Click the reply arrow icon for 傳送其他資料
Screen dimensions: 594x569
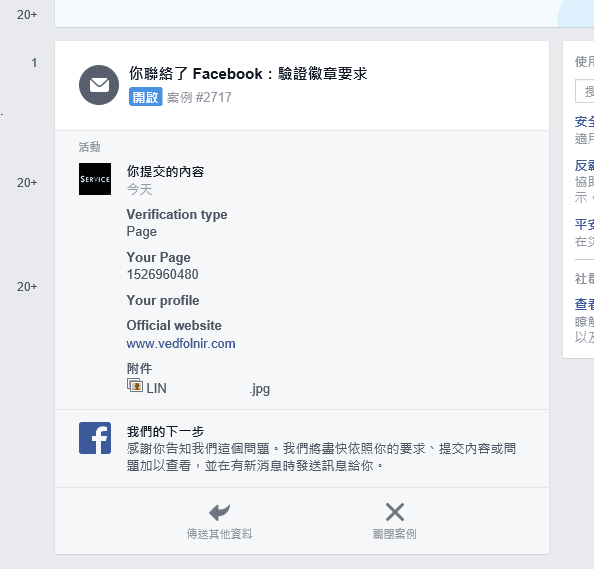coord(219,512)
